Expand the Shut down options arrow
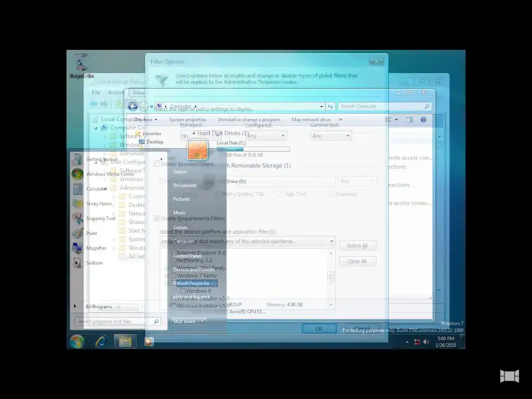The image size is (532, 399). click(x=202, y=321)
